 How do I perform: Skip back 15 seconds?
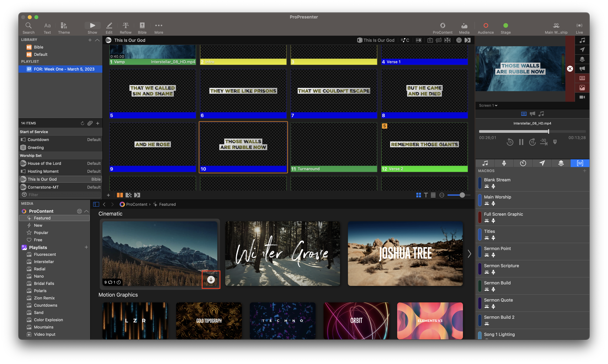[x=510, y=142]
